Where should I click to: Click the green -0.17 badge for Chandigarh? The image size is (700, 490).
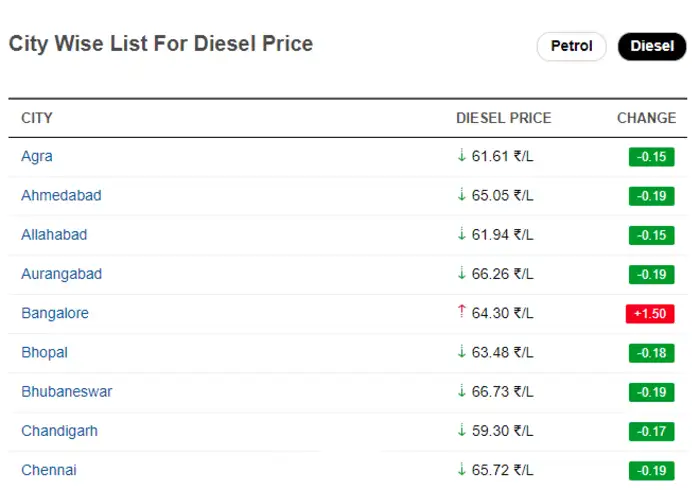[651, 432]
